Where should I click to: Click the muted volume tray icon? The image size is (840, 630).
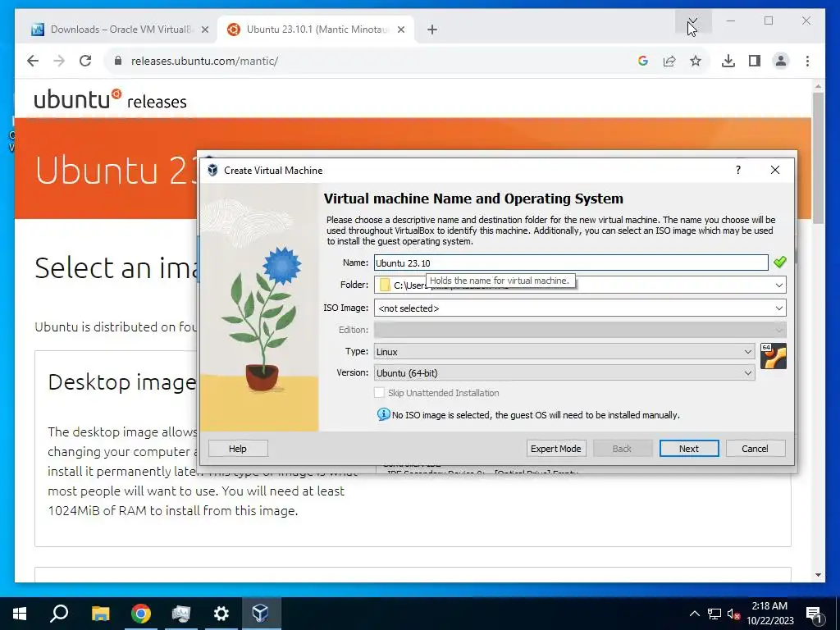point(733,614)
